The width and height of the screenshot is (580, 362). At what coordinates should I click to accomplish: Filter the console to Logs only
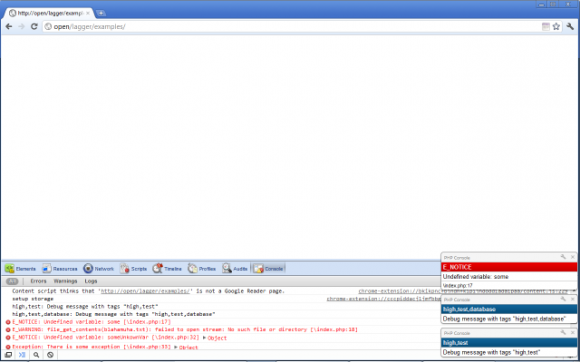91,281
